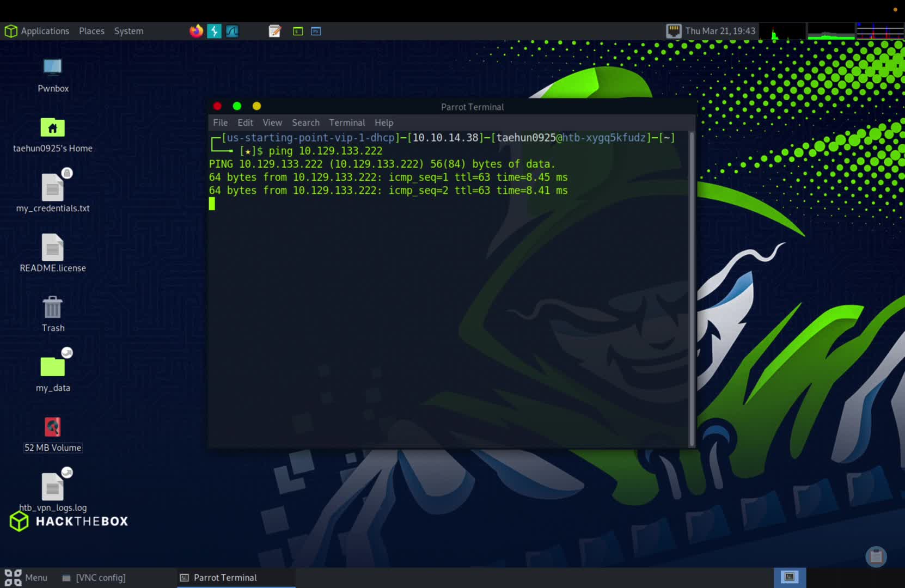905x588 pixels.
Task: Click the terminal vertical scrollbar
Action: [692, 289]
